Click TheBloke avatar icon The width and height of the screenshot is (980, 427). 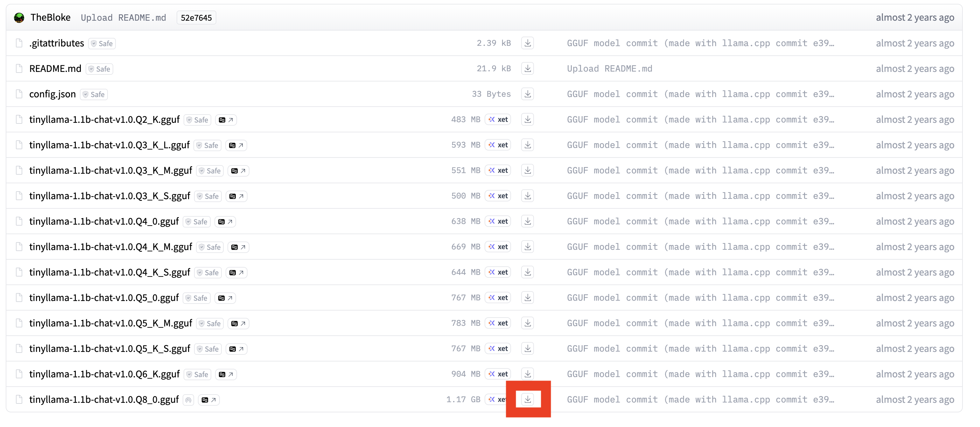tap(19, 17)
